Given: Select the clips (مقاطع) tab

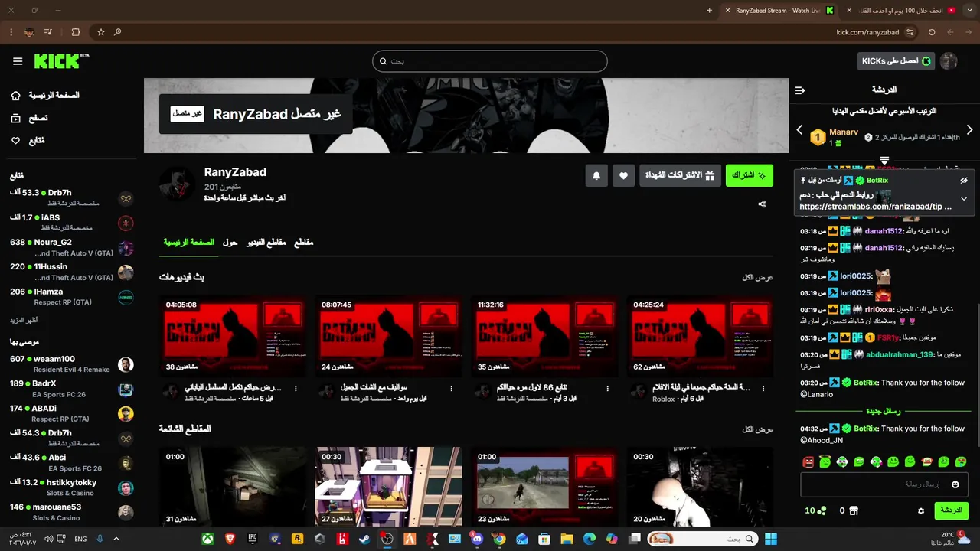Looking at the screenshot, I should coord(304,243).
